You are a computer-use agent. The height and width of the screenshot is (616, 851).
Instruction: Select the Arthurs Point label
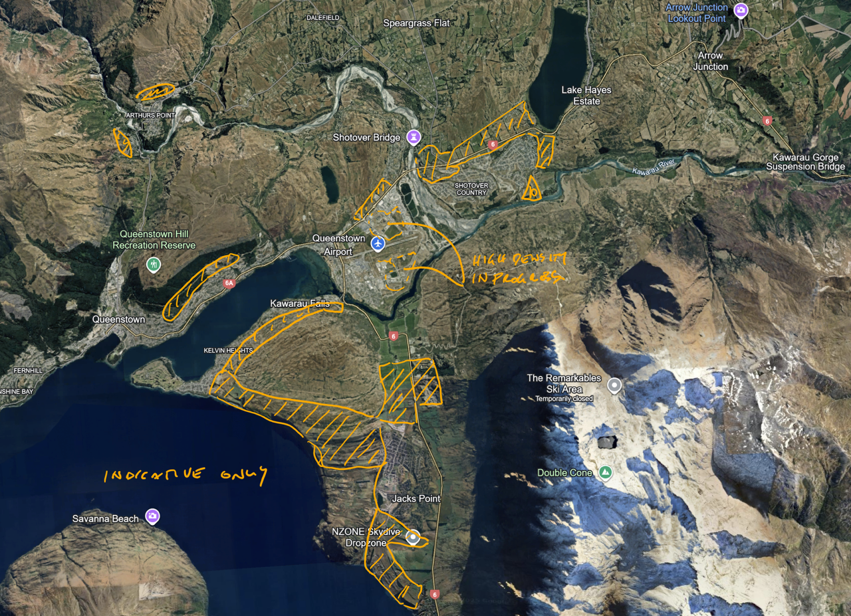150,115
